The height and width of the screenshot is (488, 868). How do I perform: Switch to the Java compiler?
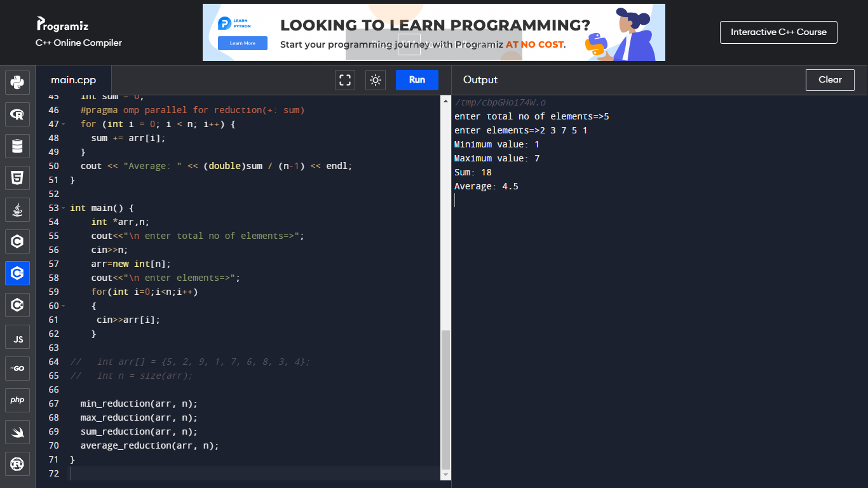[17, 210]
